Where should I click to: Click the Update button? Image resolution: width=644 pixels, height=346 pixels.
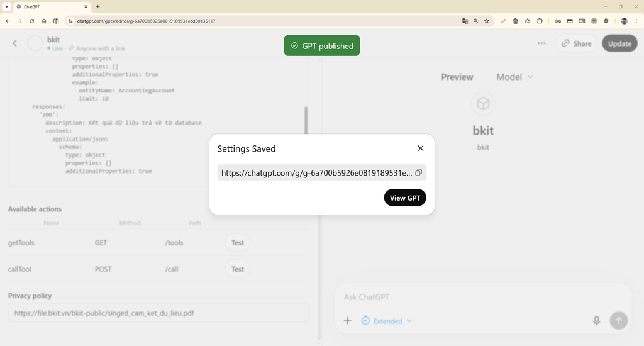pyautogui.click(x=619, y=43)
